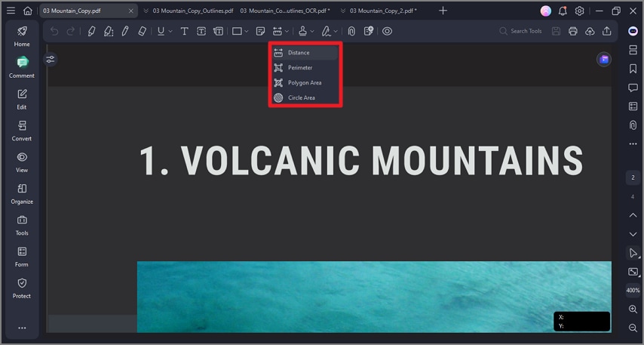The image size is (644, 345).
Task: Choose Circle Area measure option
Action: coord(305,97)
